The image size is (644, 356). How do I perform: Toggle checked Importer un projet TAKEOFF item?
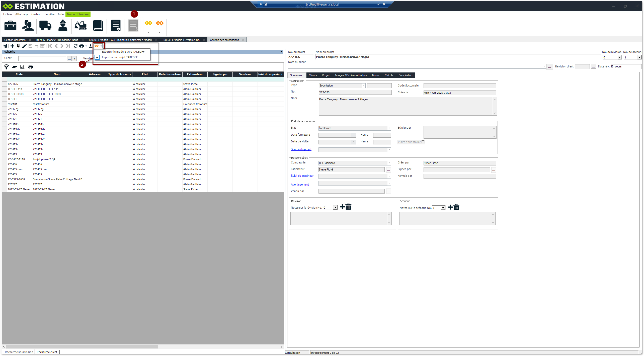click(120, 57)
